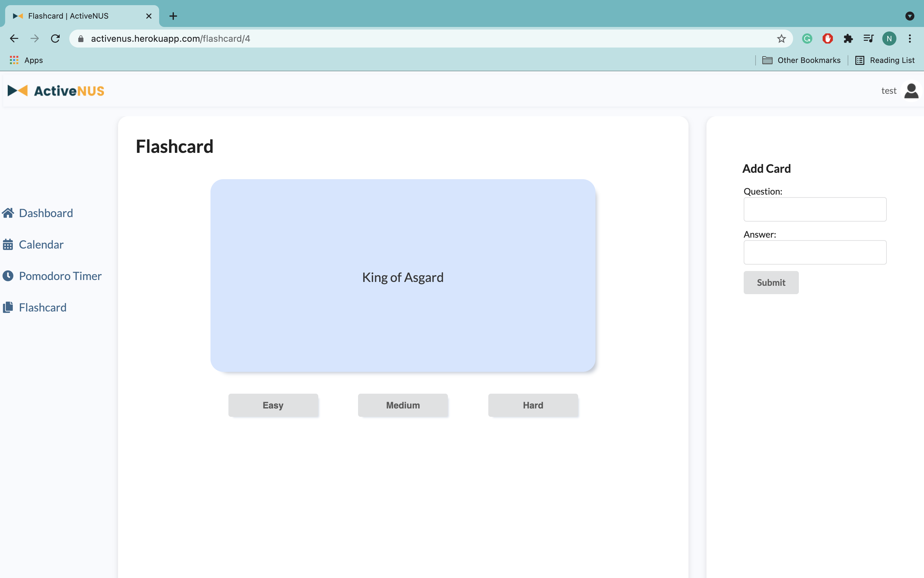Focus the Answer input field

point(815,252)
